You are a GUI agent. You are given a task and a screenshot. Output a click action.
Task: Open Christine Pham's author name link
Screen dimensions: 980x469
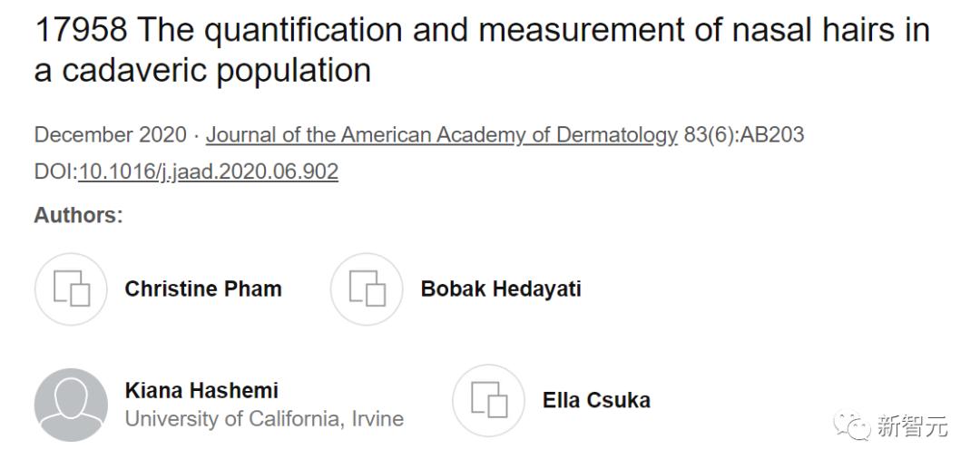[x=203, y=289]
